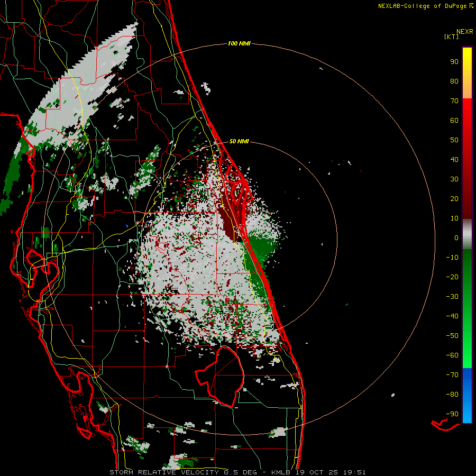This screenshot has width=476, height=476.
Task: Click the 10 value on the velocity scale
Action: pos(454,218)
